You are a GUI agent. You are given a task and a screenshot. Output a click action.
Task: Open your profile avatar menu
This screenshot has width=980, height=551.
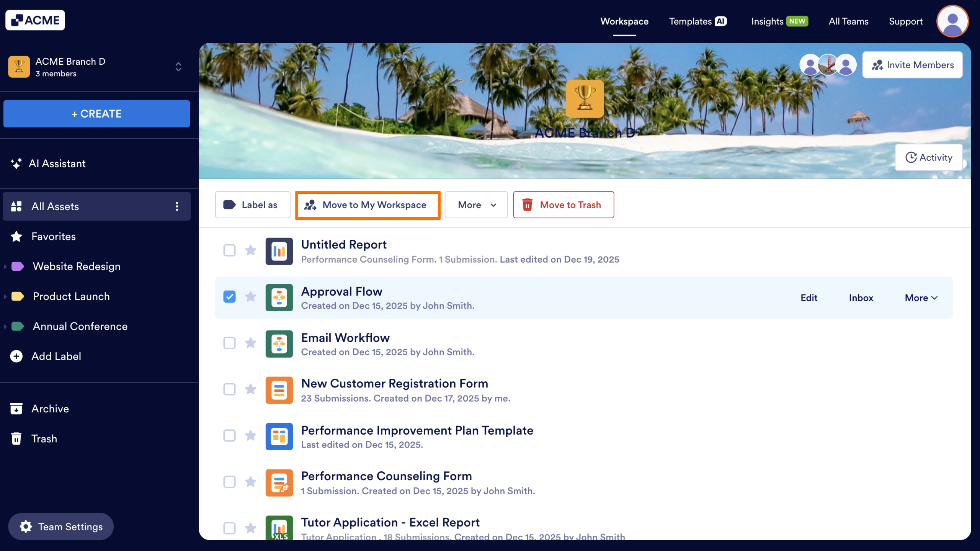click(x=952, y=21)
